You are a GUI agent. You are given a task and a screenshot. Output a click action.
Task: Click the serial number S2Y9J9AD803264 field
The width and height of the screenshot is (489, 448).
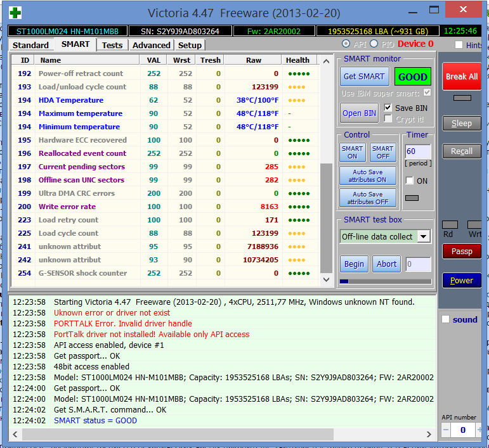180,32
